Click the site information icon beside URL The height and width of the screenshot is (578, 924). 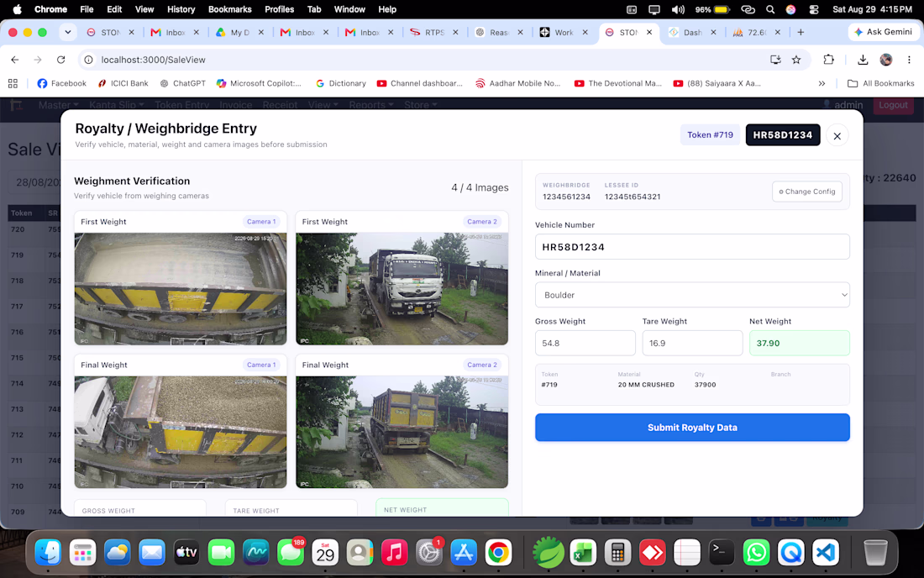point(88,60)
